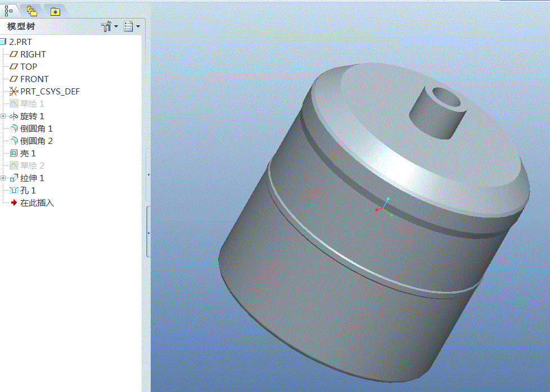This screenshot has width=550, height=392.
Task: Select the FRONT datum plane
Action: 34,79
